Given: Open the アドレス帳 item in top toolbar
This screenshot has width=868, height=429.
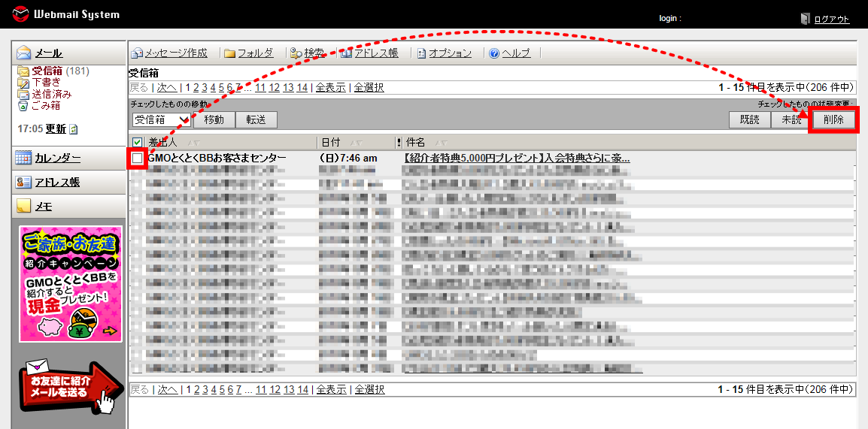Looking at the screenshot, I should 369,53.
